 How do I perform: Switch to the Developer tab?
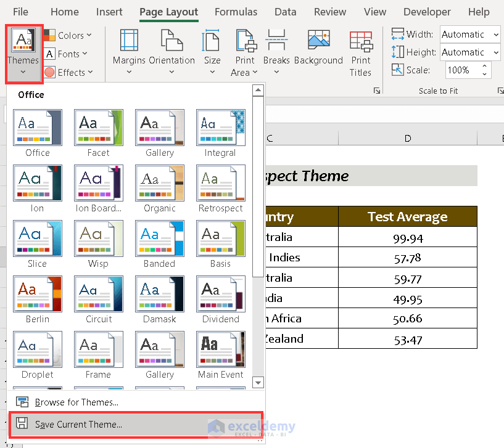[427, 12]
